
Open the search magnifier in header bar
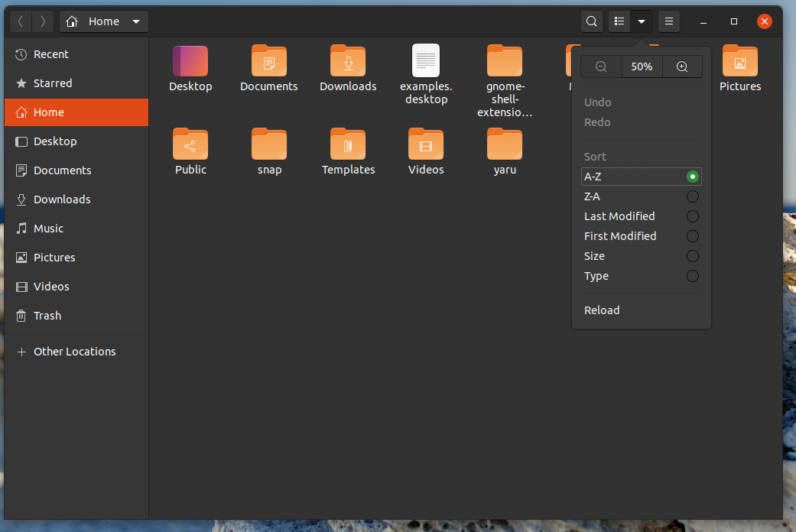tap(591, 21)
